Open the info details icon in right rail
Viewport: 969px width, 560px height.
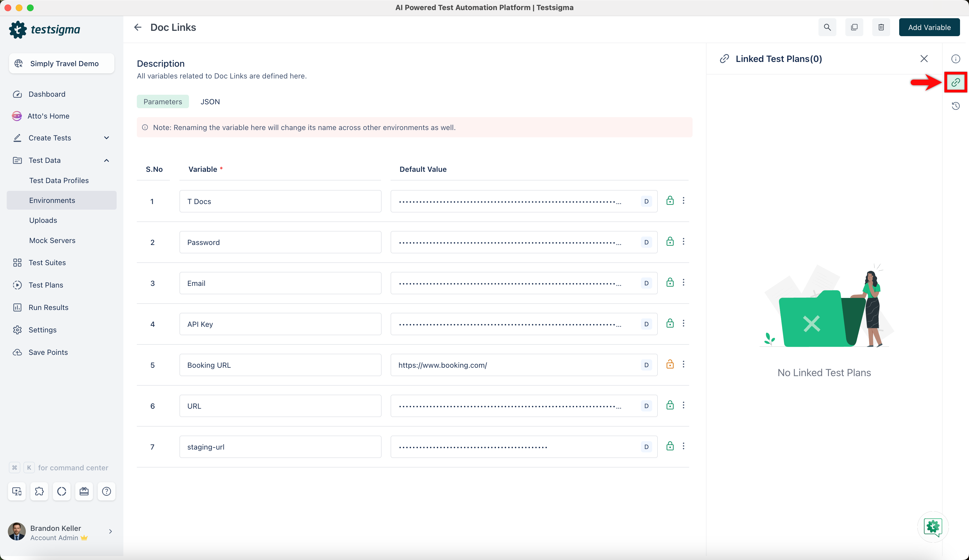pos(956,59)
